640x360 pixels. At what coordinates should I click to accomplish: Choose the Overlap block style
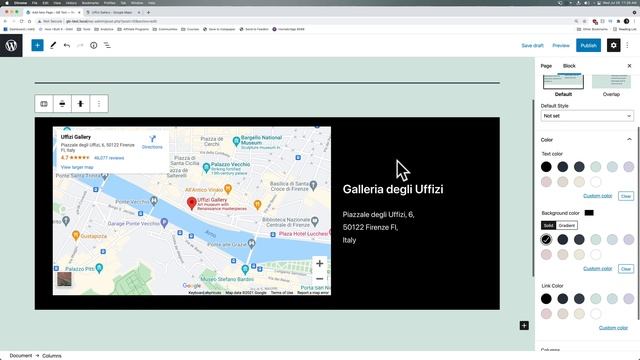point(611,86)
